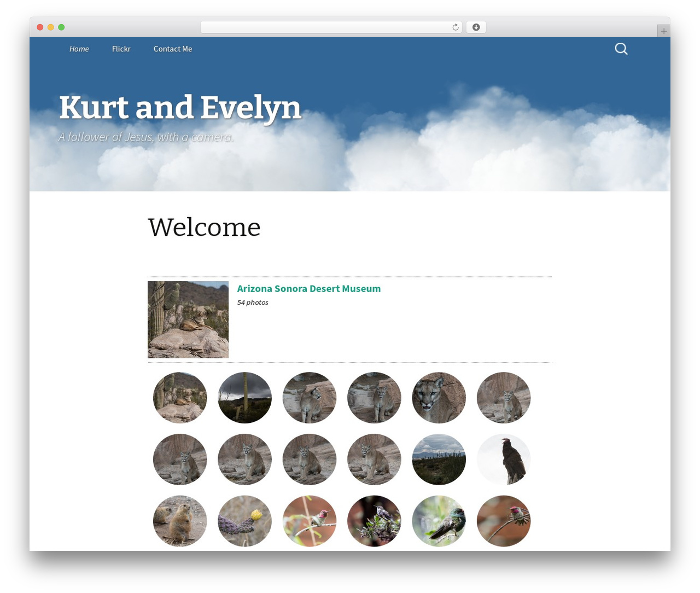Click the "Welcome" page heading
This screenshot has width=700, height=593.
pyautogui.click(x=204, y=227)
